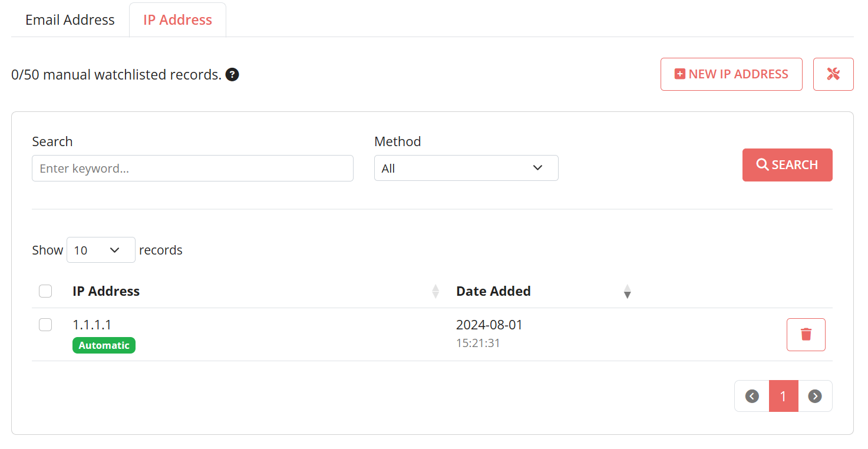Click the green Automatic badge
This screenshot has width=868, height=449.
104,345
